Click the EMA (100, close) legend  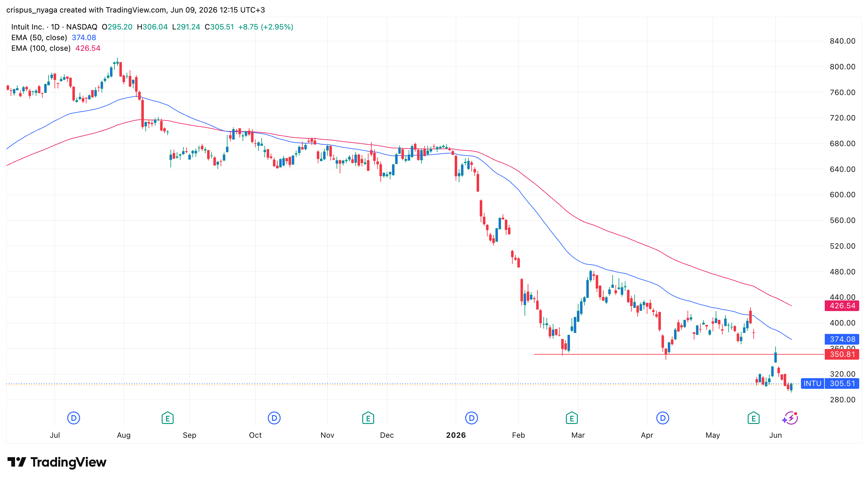(41, 48)
